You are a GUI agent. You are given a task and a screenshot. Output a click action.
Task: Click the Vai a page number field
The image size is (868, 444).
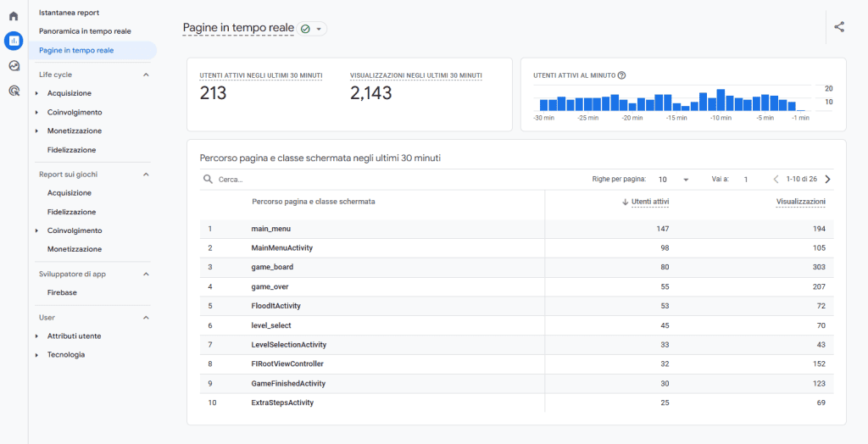click(x=746, y=180)
